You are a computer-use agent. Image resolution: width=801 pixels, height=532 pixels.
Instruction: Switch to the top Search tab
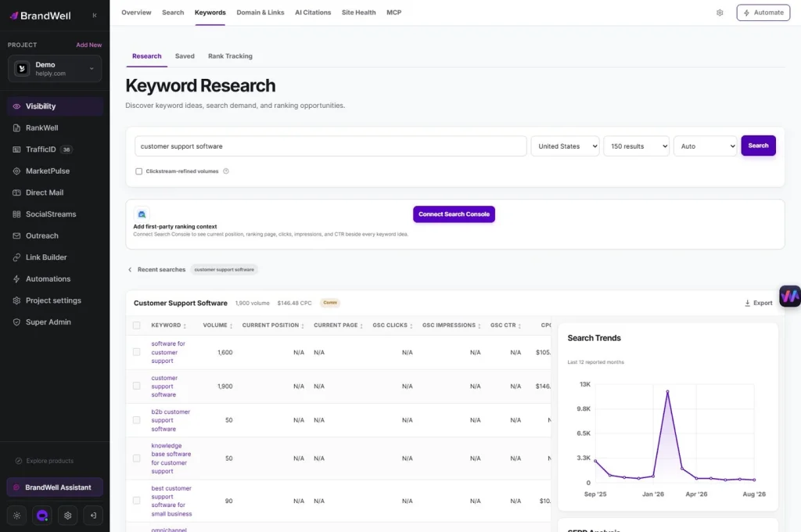173,13
